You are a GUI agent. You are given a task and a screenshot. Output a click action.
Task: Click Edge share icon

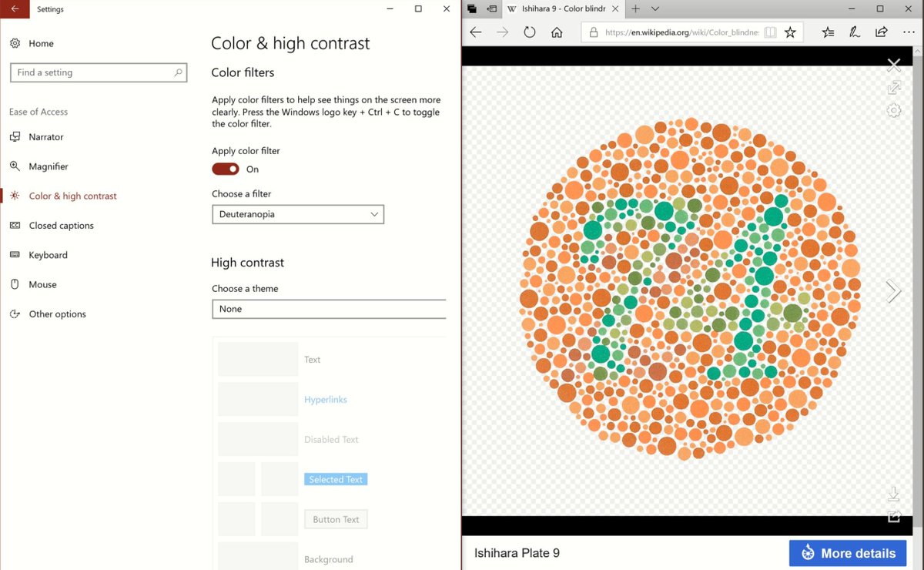[882, 32]
